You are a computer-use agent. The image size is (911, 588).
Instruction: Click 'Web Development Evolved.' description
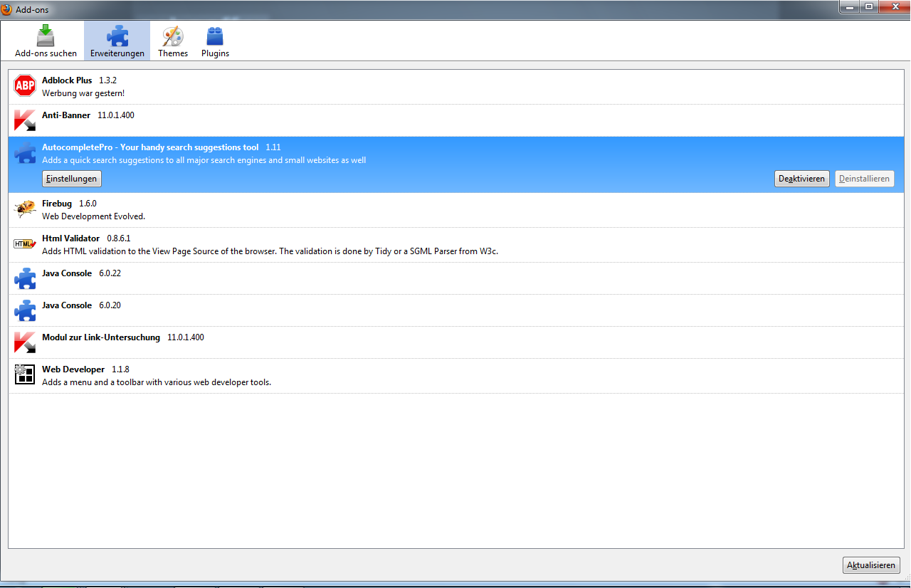coord(93,216)
